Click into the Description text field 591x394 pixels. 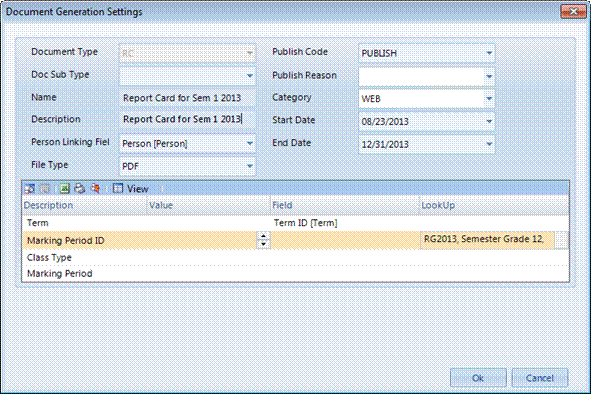click(187, 119)
